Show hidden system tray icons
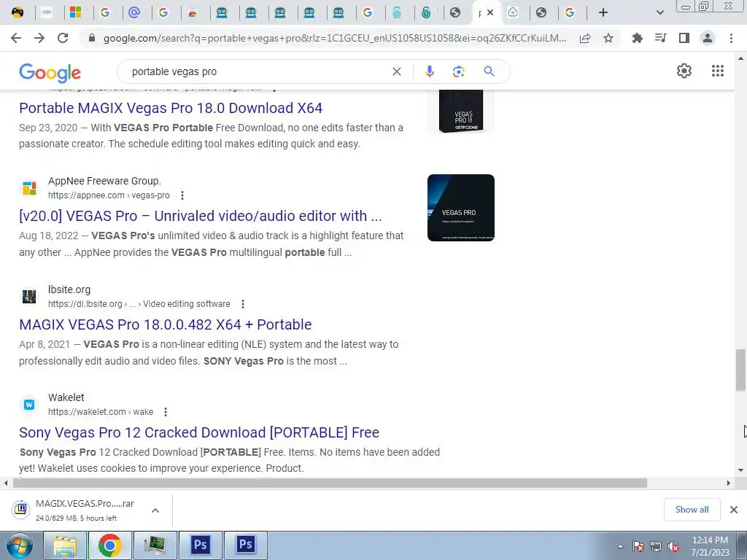The width and height of the screenshot is (747, 560). coord(620,546)
